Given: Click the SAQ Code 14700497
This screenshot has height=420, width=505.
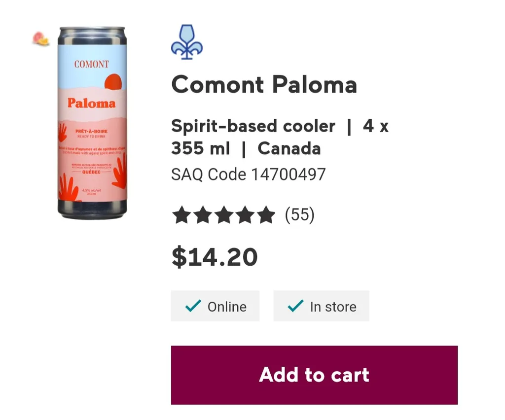Looking at the screenshot, I should pyautogui.click(x=248, y=175).
